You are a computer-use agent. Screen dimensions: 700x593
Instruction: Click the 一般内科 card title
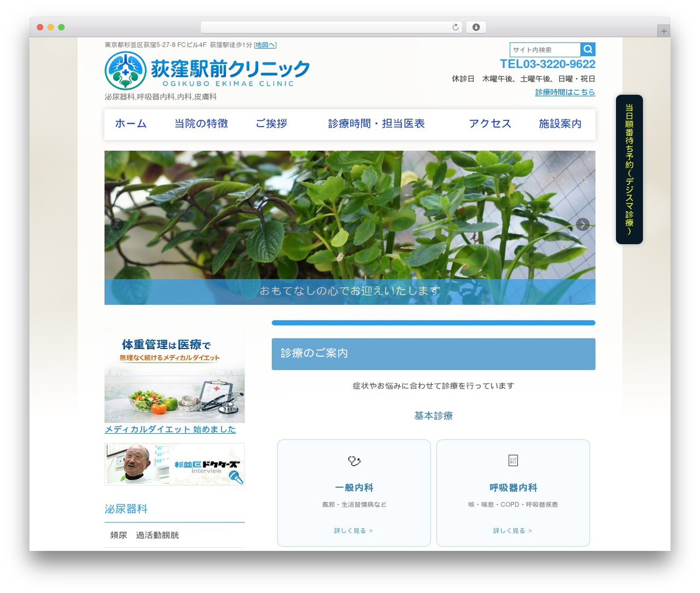[354, 487]
